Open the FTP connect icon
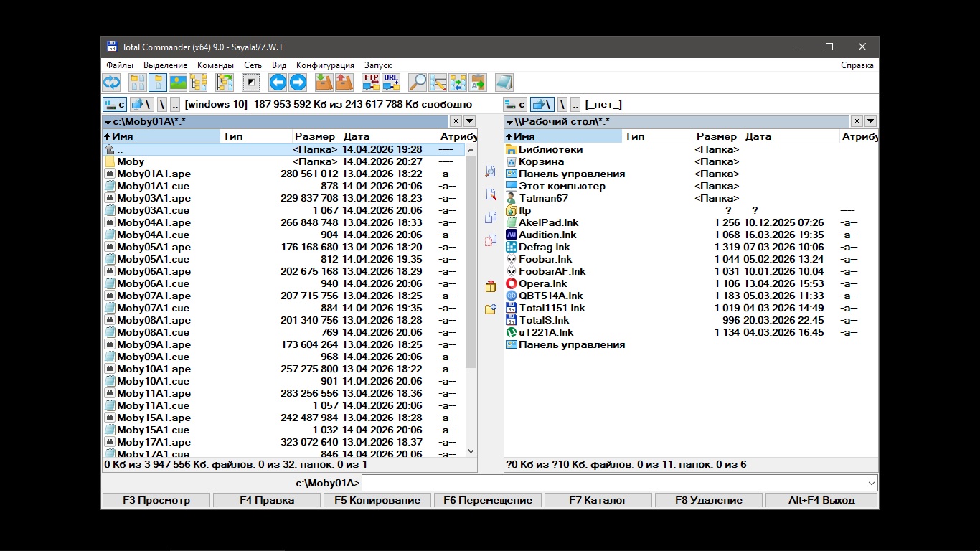The width and height of the screenshot is (980, 551). [371, 83]
